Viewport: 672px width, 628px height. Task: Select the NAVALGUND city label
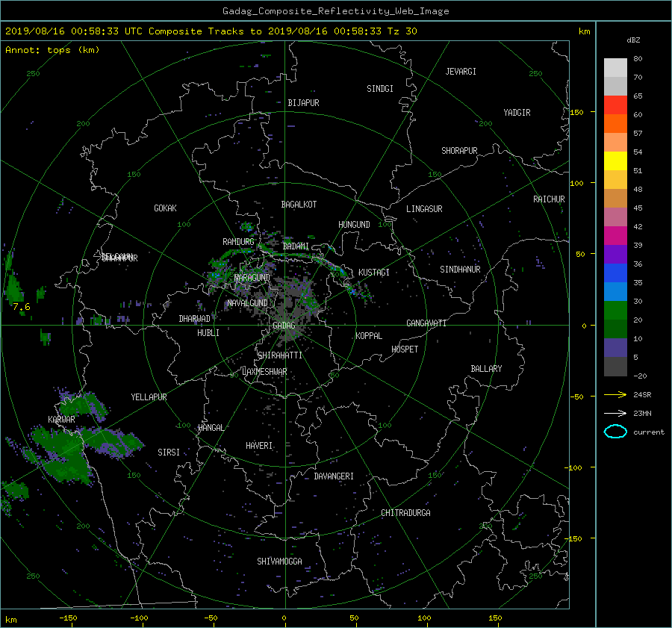[x=247, y=302]
